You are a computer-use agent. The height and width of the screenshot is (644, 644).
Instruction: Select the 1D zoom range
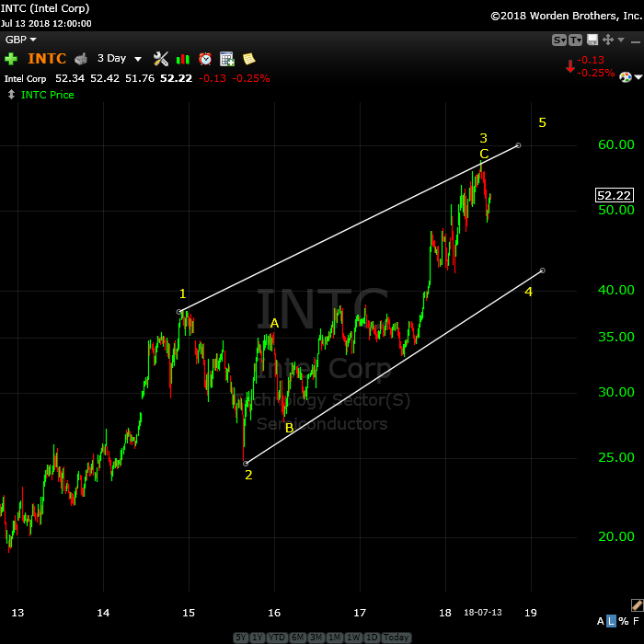[x=372, y=638]
